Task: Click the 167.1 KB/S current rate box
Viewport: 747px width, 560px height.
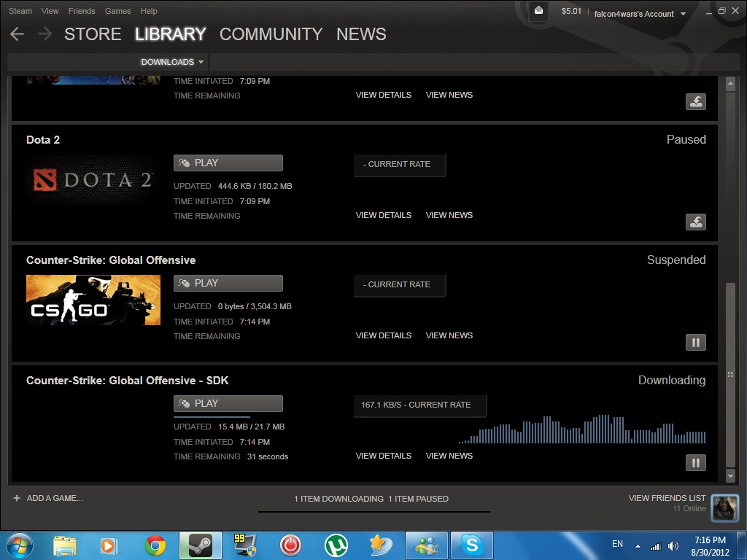Action: tap(419, 405)
